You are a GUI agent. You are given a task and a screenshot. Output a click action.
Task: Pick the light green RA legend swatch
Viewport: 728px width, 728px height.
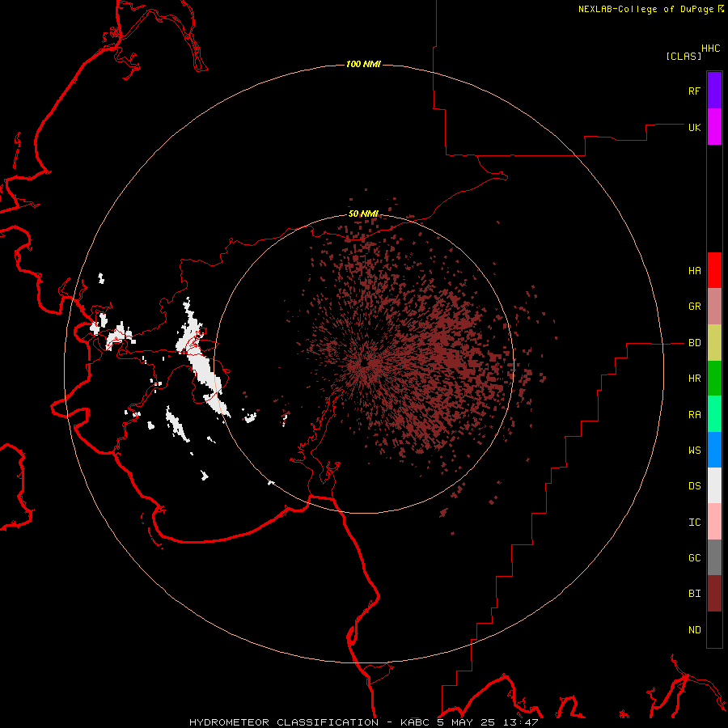coord(714,414)
